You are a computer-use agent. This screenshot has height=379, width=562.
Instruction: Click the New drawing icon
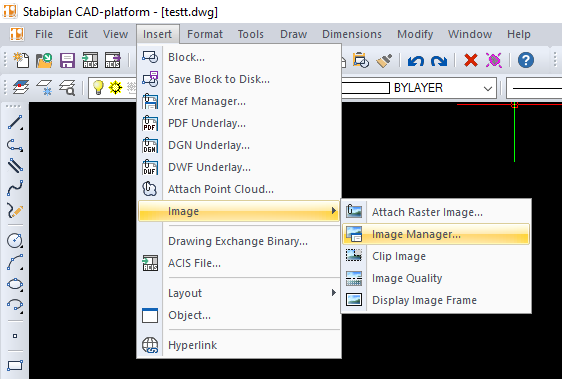point(21,60)
